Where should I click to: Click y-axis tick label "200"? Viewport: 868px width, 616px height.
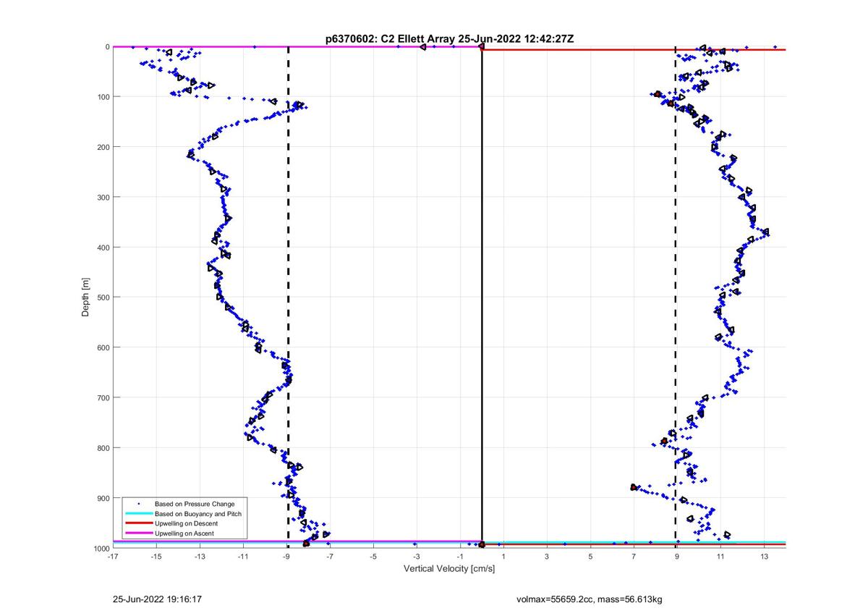(103, 147)
